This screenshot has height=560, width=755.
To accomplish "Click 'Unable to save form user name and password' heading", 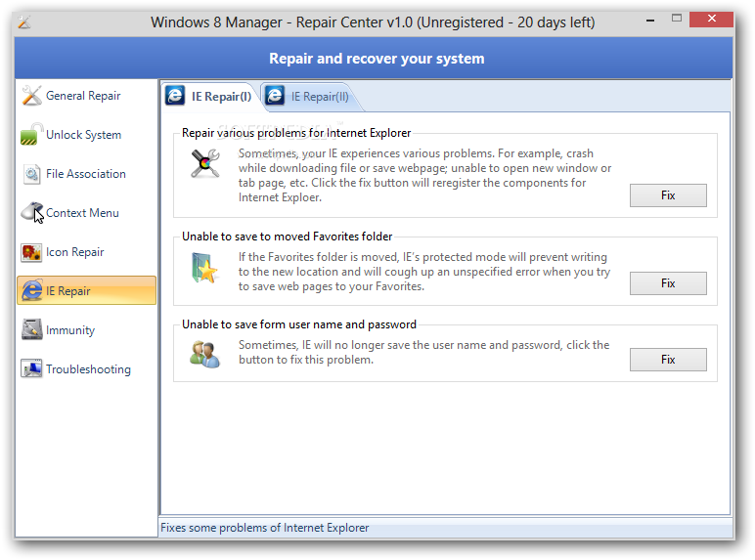I will point(299,324).
